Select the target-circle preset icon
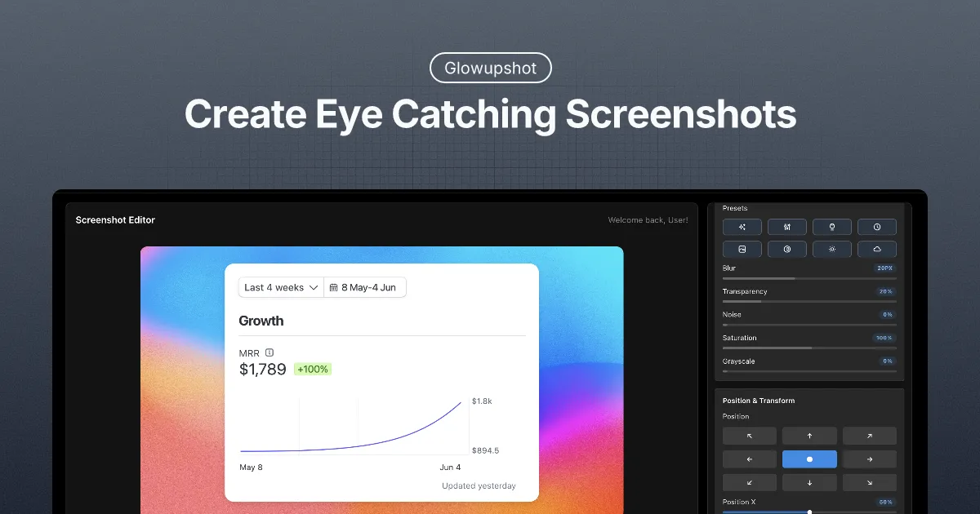 point(787,249)
